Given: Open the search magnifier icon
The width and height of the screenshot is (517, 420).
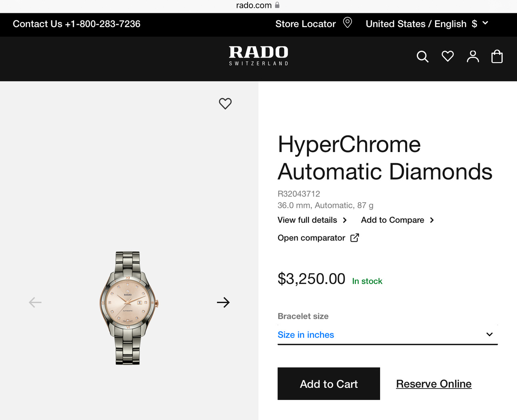Looking at the screenshot, I should 422,56.
